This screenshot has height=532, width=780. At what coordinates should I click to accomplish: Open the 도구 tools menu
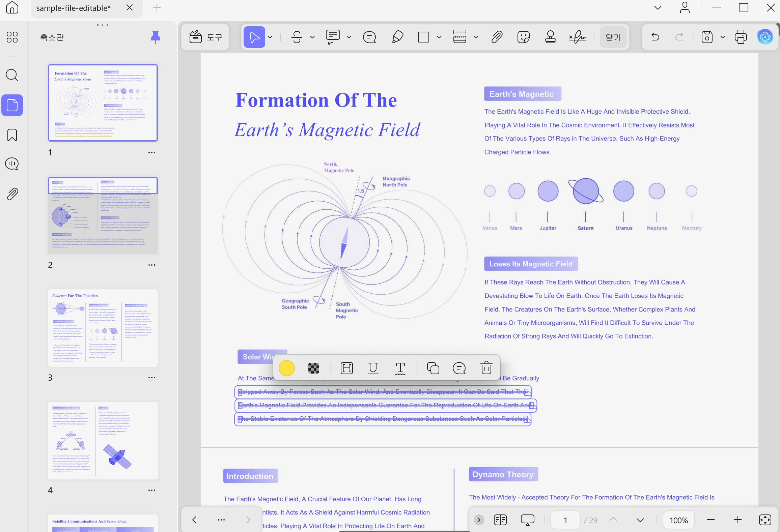(205, 37)
